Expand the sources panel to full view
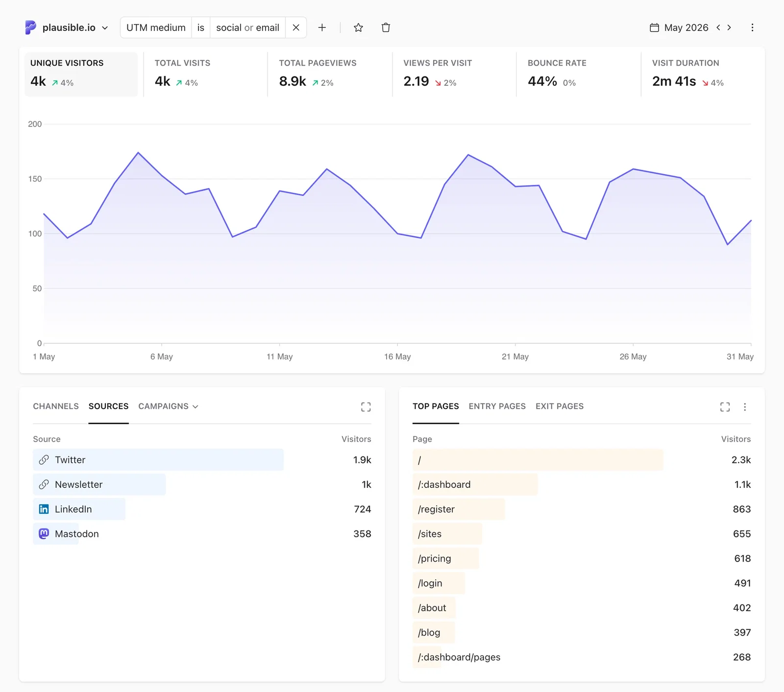784x692 pixels. [x=366, y=407]
